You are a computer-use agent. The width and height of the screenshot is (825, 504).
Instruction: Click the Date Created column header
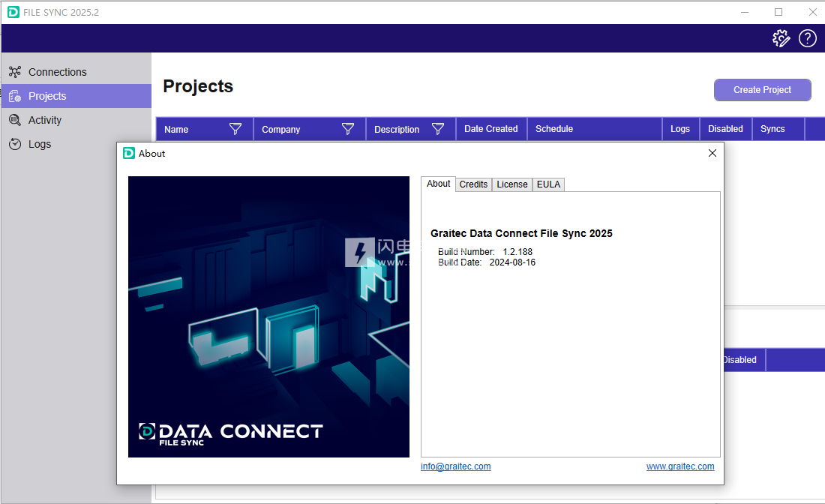point(491,129)
